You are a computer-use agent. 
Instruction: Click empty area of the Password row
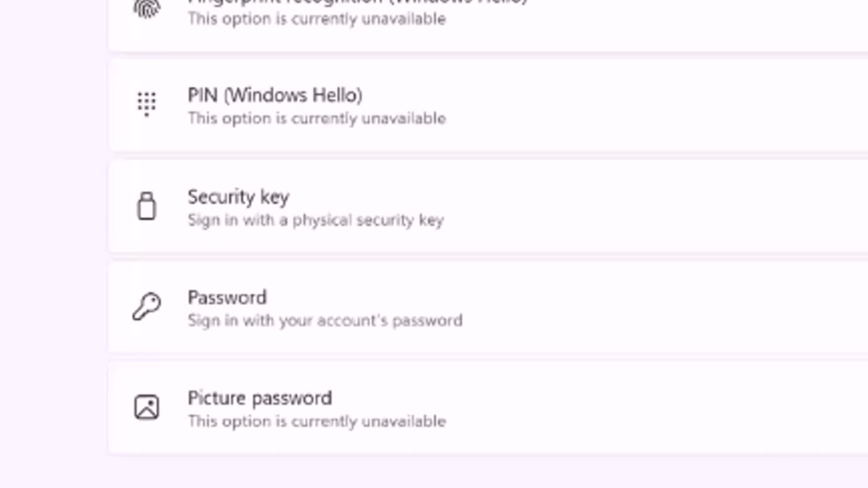pyautogui.click(x=644, y=307)
